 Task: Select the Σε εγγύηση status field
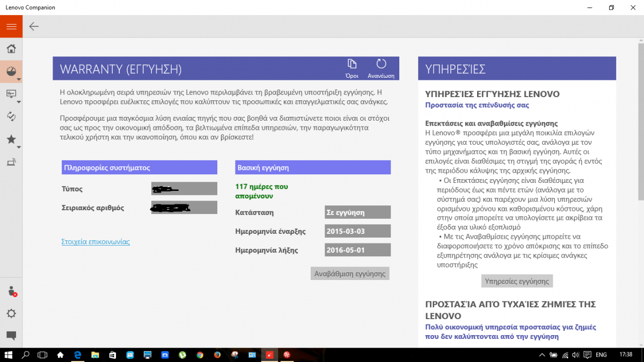[358, 212]
